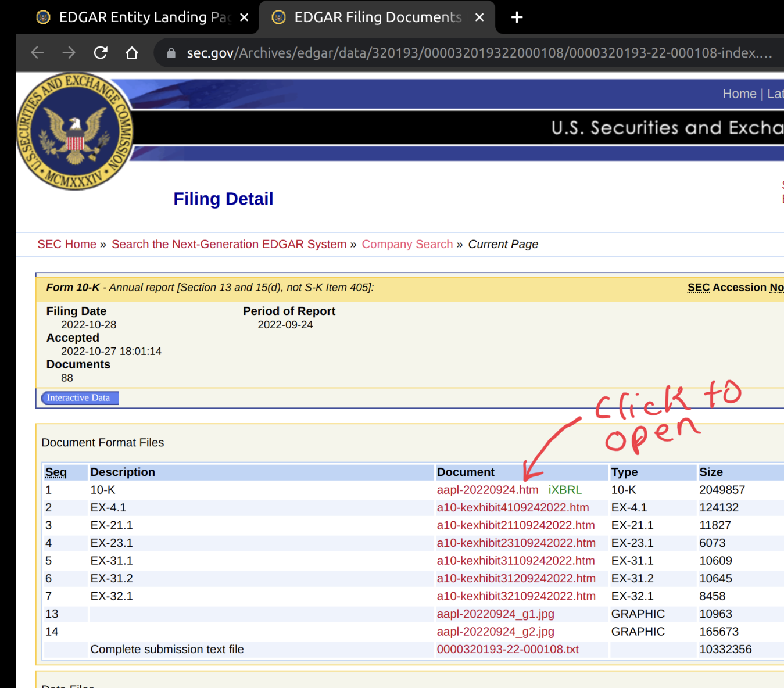Open a10-kexhibit32109242022.htm exhibit
The width and height of the screenshot is (784, 688).
coord(516,596)
